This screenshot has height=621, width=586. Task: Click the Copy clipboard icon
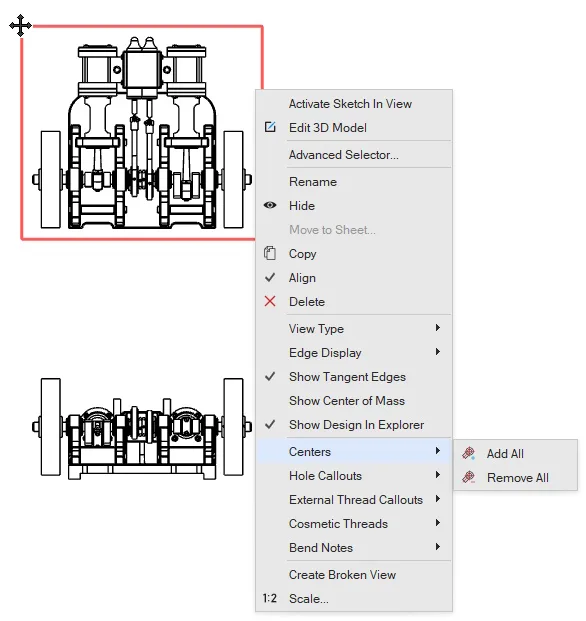[x=270, y=253]
